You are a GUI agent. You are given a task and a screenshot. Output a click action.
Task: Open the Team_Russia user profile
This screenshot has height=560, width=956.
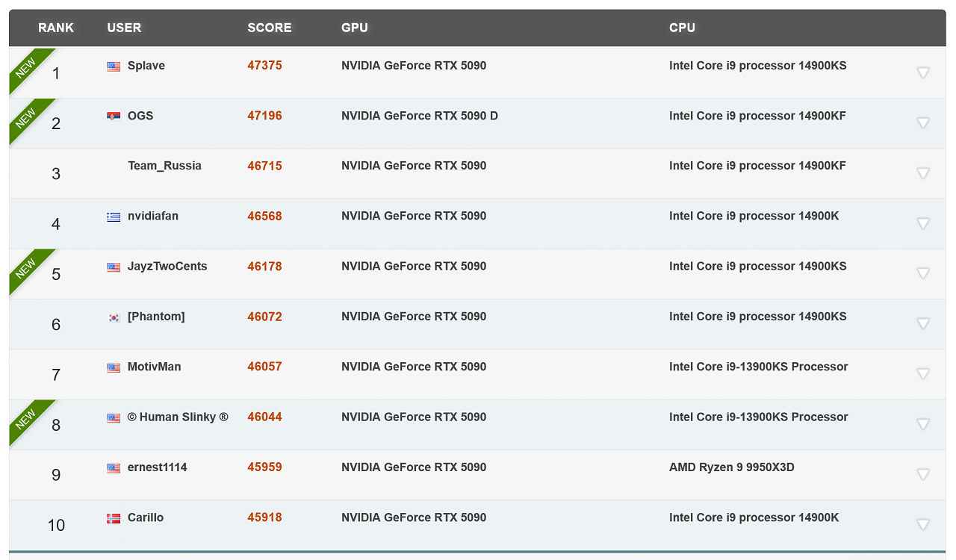point(164,166)
